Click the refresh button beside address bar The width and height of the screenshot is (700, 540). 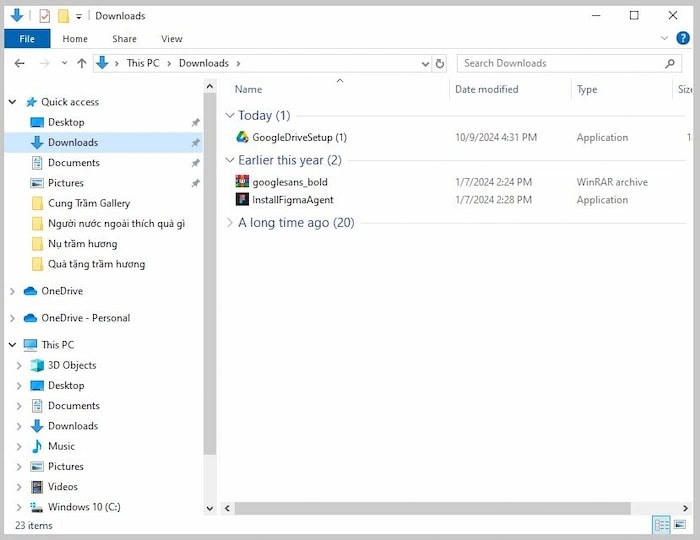(x=440, y=63)
